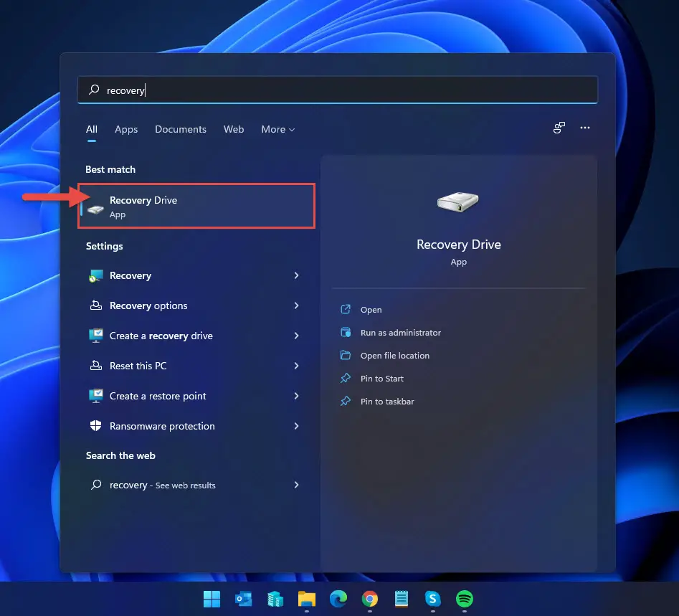Open Reset this PC setting

pos(194,366)
